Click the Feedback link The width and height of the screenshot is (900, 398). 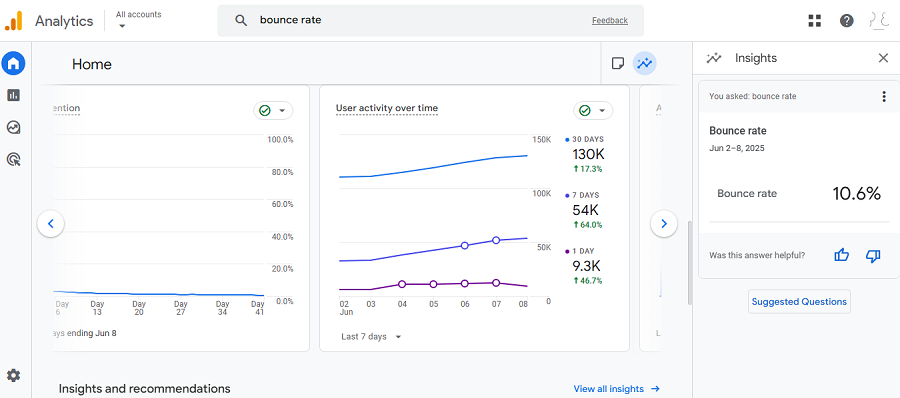coord(610,21)
